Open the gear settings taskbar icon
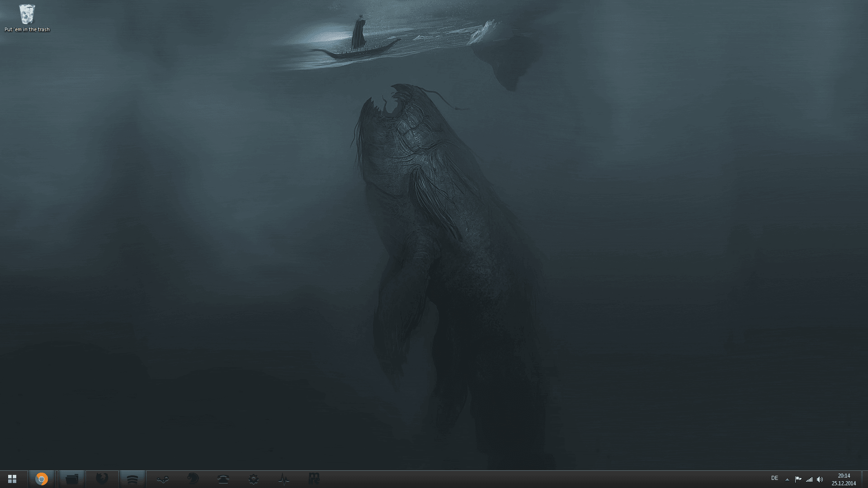 [x=254, y=479]
